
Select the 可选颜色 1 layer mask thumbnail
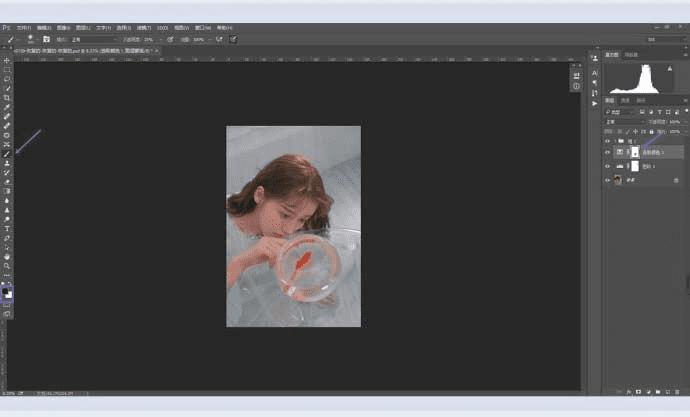pos(635,152)
